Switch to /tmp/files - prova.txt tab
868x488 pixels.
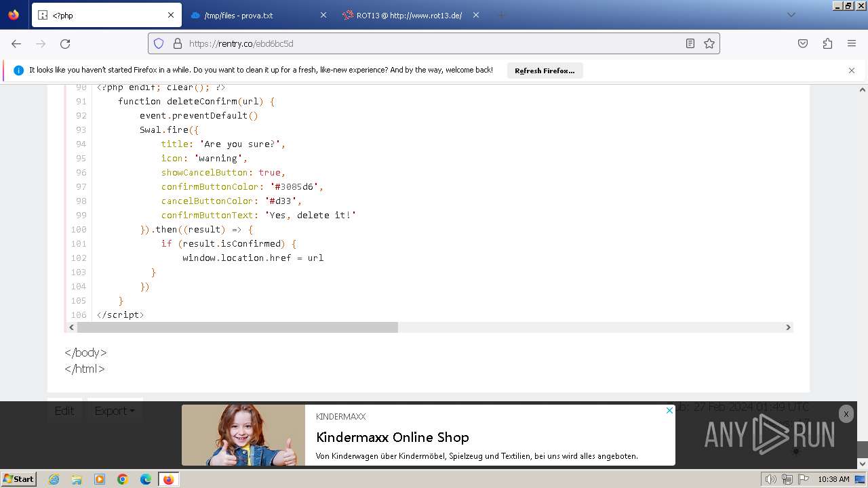point(258,15)
